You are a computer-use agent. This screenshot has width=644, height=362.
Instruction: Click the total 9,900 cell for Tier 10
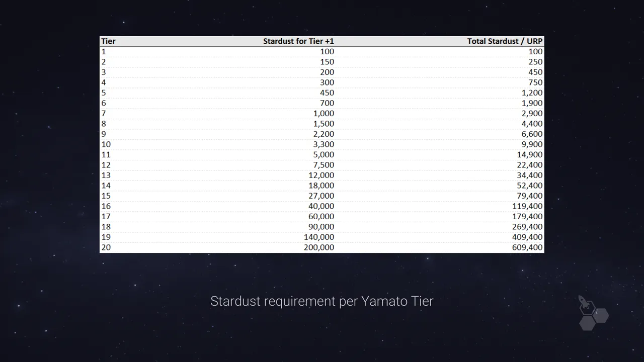[532, 144]
